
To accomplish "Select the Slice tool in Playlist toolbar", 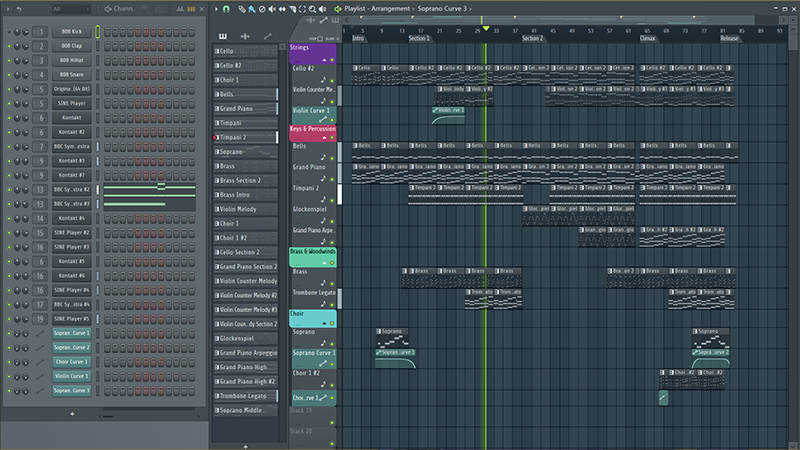I will click(292, 9).
